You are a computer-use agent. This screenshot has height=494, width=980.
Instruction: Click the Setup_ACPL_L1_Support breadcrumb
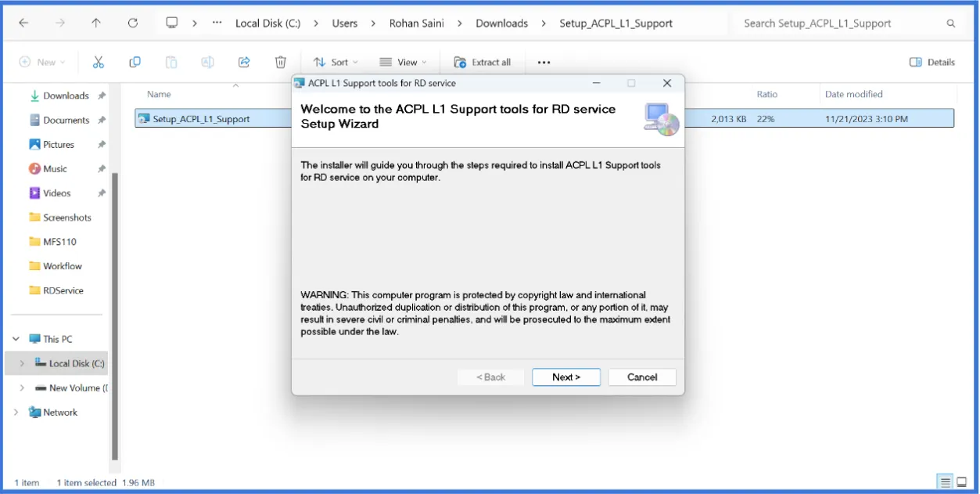(x=616, y=23)
